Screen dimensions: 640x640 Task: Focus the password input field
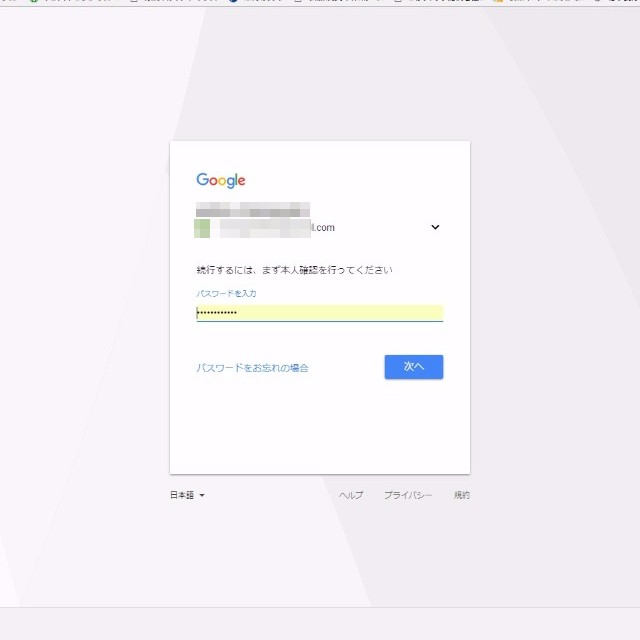320,313
